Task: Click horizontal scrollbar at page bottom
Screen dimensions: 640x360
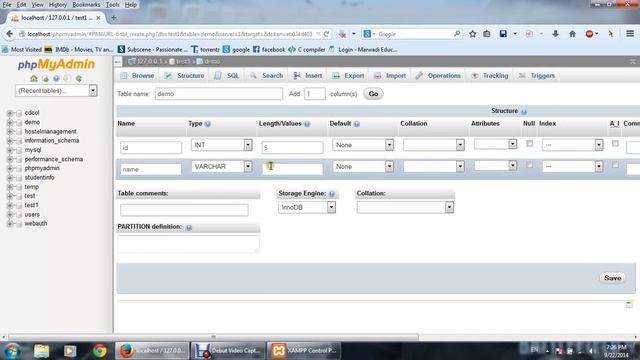Action: (x=213, y=337)
